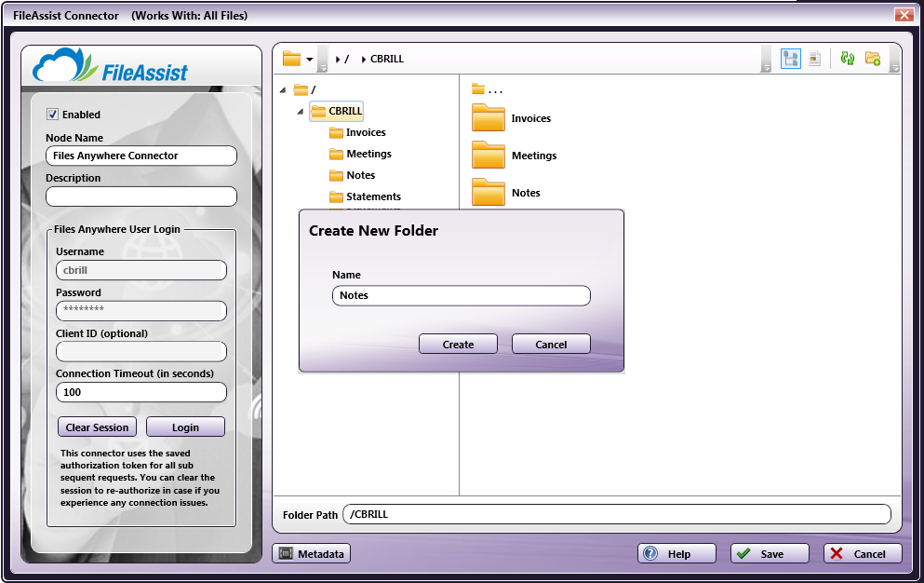Click the green refresh icon in toolbar
The image size is (924, 583).
847,59
